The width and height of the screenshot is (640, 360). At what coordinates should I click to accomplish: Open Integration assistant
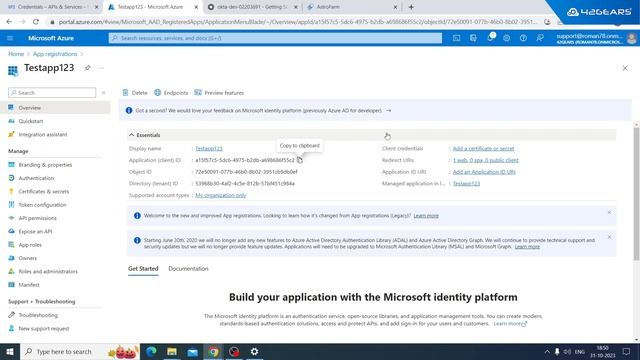coord(42,134)
